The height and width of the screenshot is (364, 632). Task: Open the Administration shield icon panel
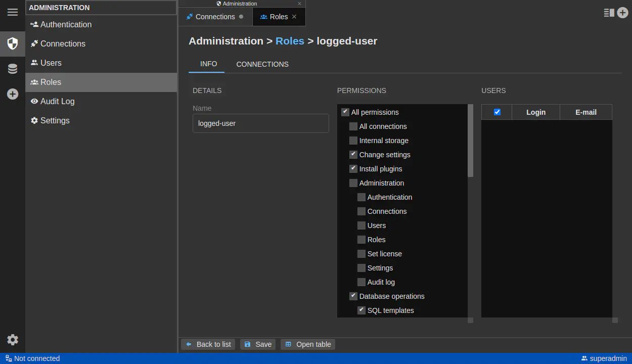tap(13, 43)
